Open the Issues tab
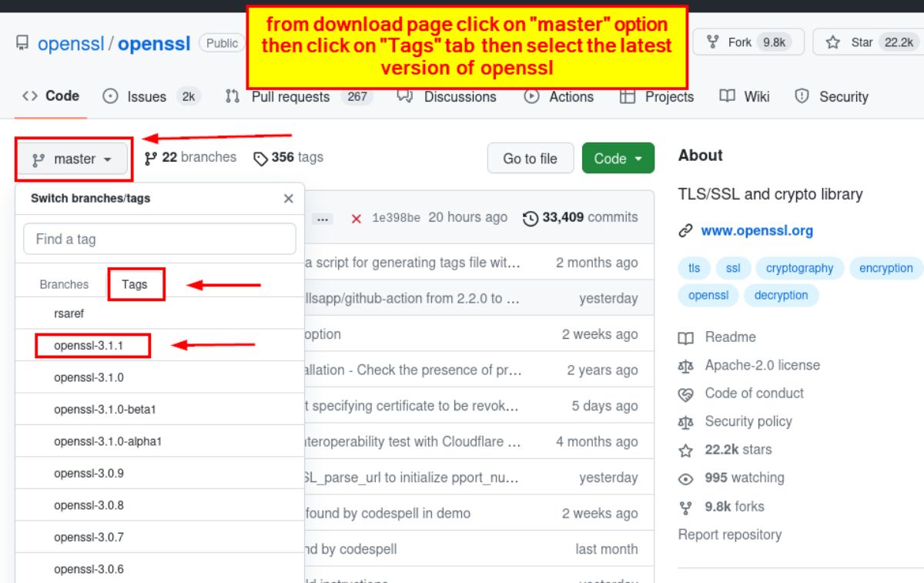Screen dimensions: 924x583 [146, 96]
